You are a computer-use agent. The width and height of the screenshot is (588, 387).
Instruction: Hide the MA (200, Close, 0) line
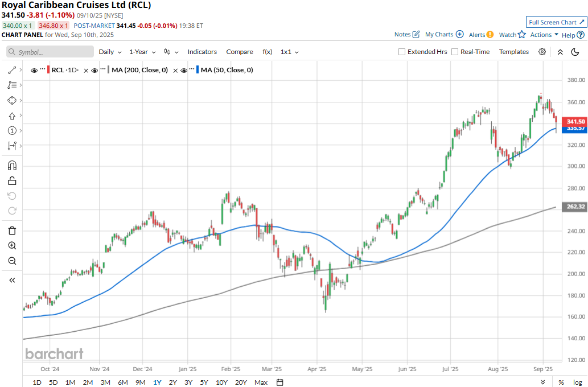tap(94, 70)
